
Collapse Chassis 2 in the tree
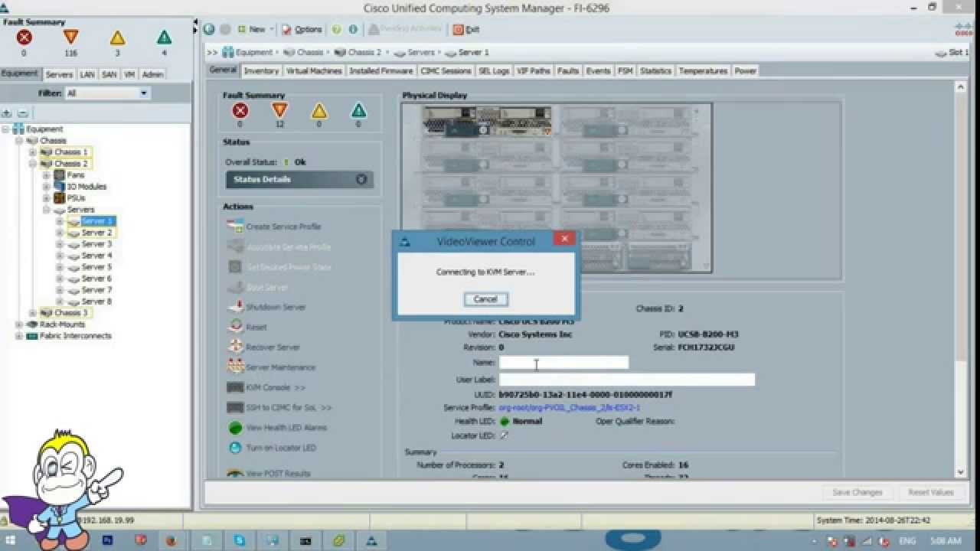(32, 164)
